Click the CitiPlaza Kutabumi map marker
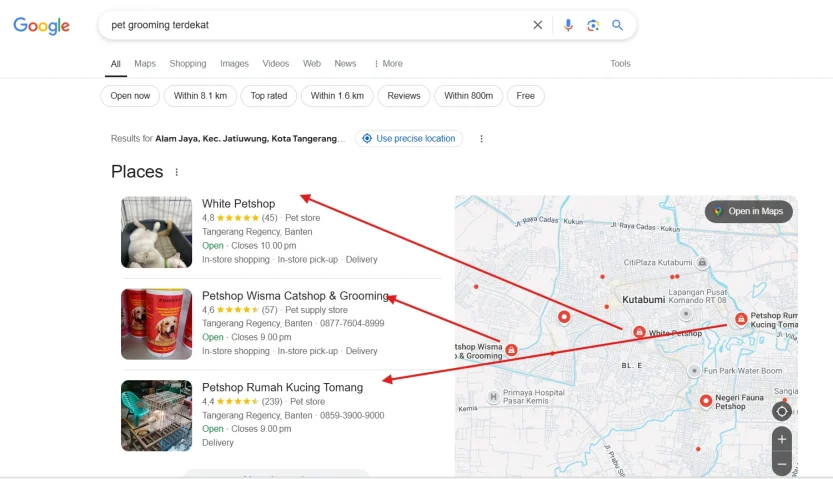This screenshot has width=833, height=479. (x=702, y=262)
